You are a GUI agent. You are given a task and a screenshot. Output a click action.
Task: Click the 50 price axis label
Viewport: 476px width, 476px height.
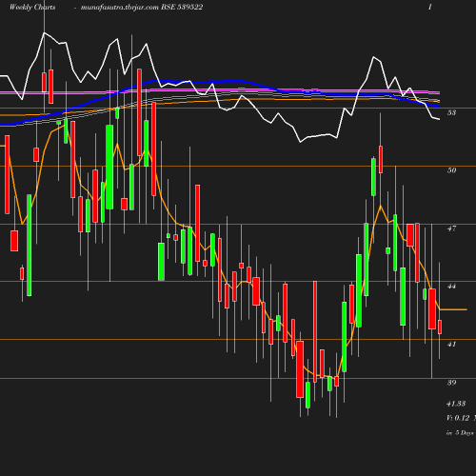point(451,170)
